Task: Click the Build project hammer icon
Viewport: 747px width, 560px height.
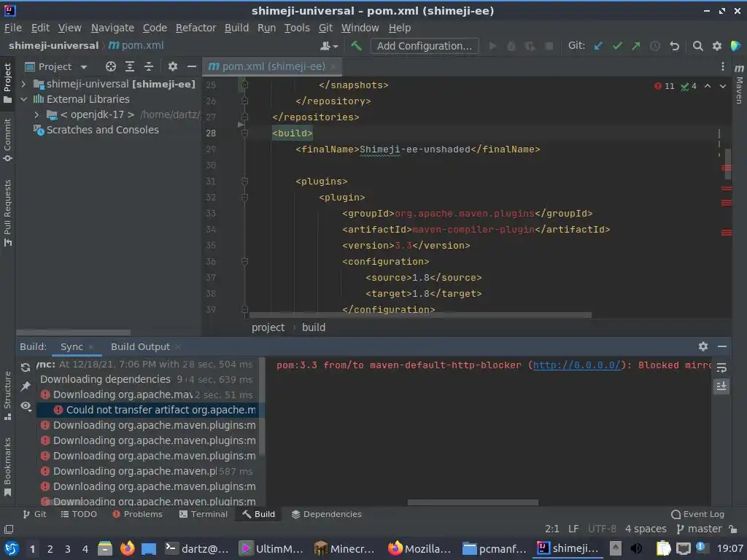Action: (356, 46)
